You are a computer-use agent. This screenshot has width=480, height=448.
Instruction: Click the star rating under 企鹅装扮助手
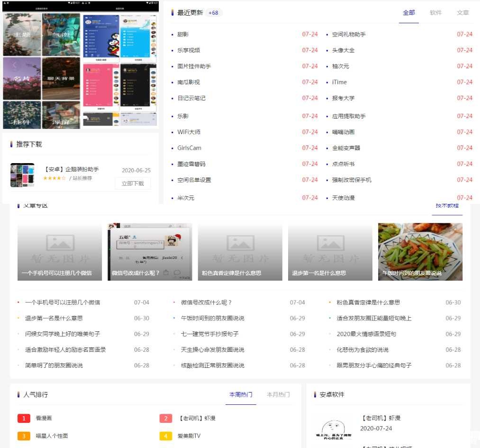coord(54,178)
